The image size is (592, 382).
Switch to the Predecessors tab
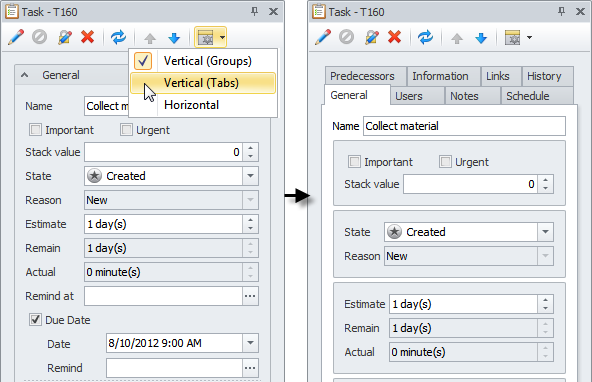(362, 76)
